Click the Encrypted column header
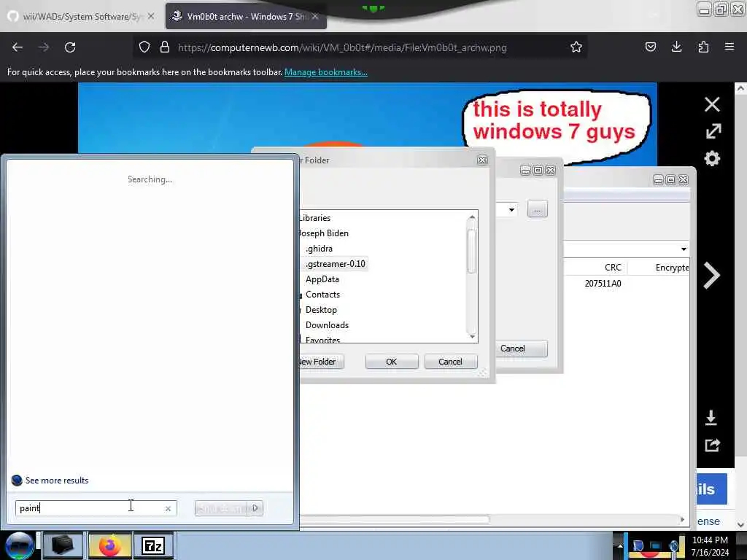Viewport: 747px width, 560px height. pyautogui.click(x=672, y=268)
